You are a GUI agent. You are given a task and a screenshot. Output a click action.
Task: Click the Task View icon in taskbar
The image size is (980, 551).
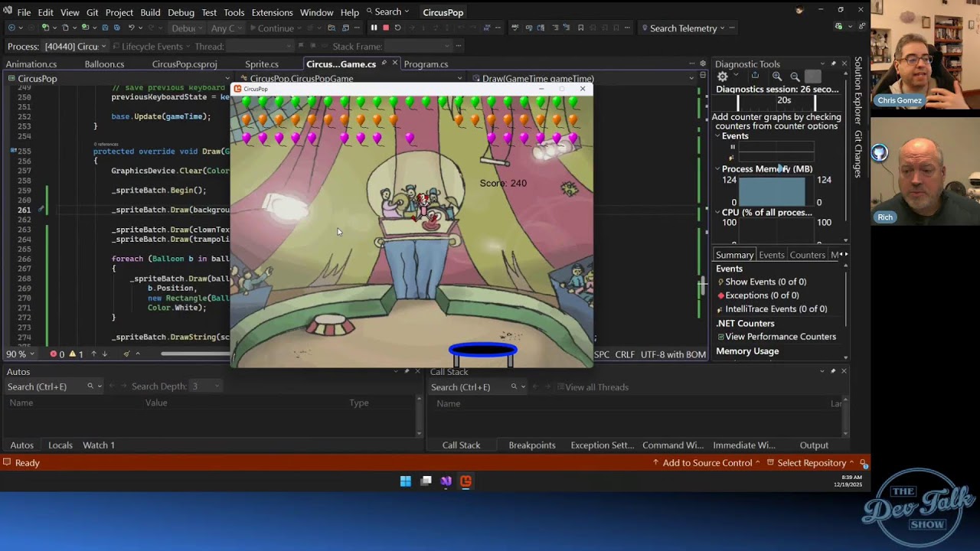click(426, 481)
